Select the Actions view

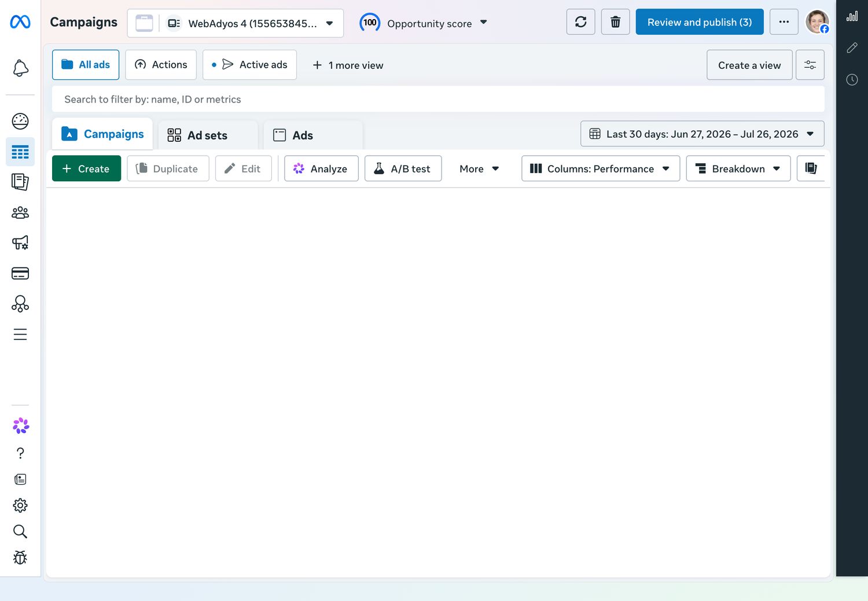161,65
